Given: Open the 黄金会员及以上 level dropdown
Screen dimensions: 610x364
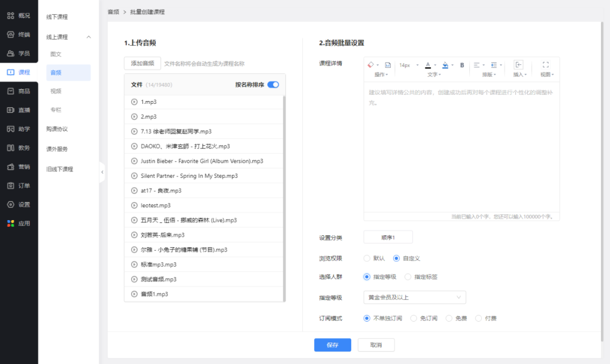Looking at the screenshot, I should [x=415, y=297].
